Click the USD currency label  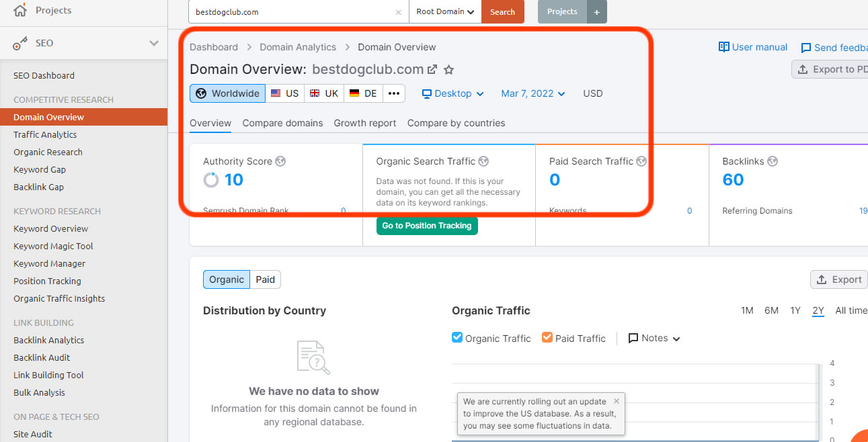pyautogui.click(x=593, y=93)
